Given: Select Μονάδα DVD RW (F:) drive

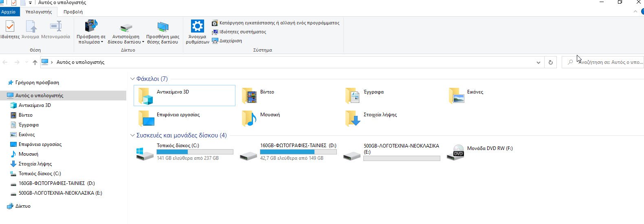Looking at the screenshot, I should [x=495, y=152].
